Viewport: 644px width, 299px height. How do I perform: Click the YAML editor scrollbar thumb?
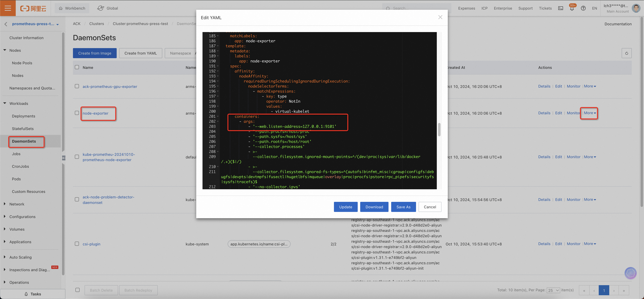(439, 130)
